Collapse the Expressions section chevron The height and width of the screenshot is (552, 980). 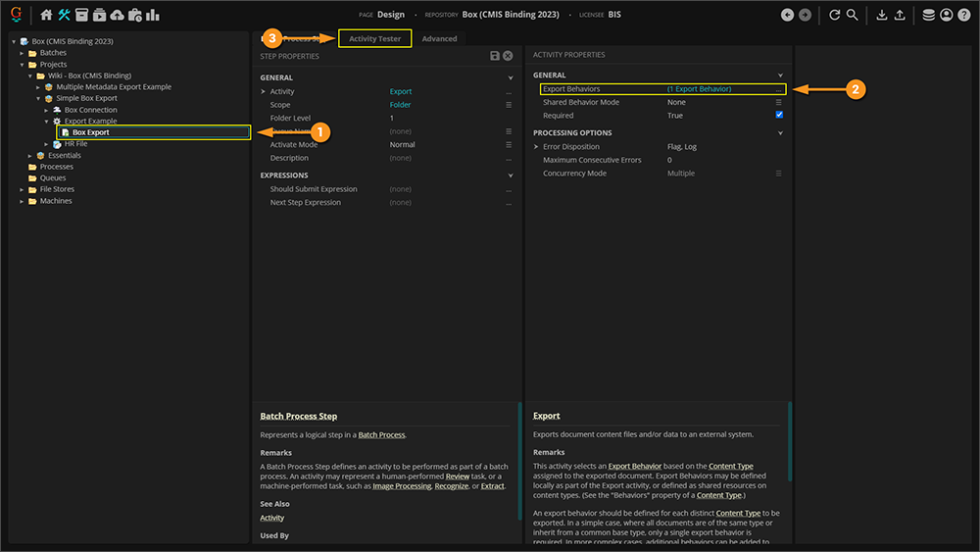[x=511, y=176]
